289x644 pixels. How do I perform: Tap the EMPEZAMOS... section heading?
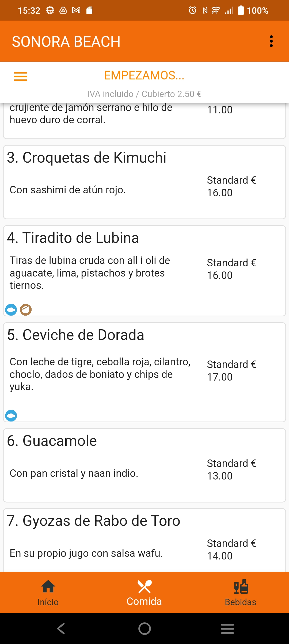coord(144,75)
